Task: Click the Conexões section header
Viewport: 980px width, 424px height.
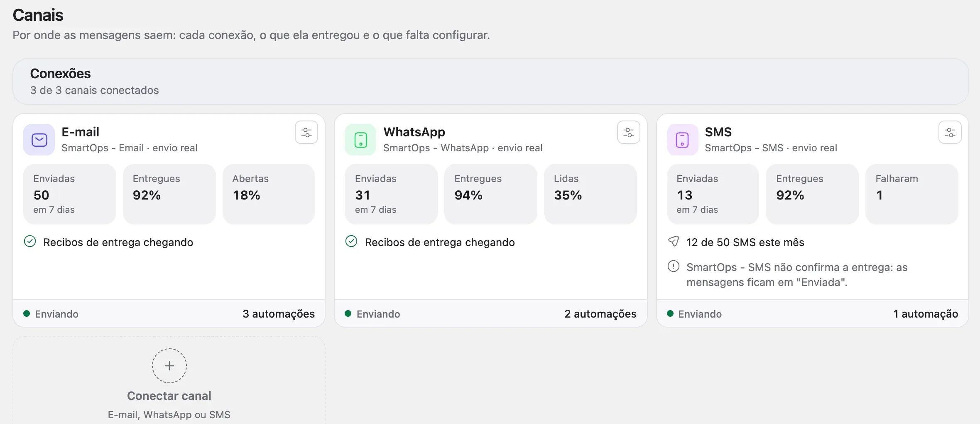Action: click(x=60, y=74)
